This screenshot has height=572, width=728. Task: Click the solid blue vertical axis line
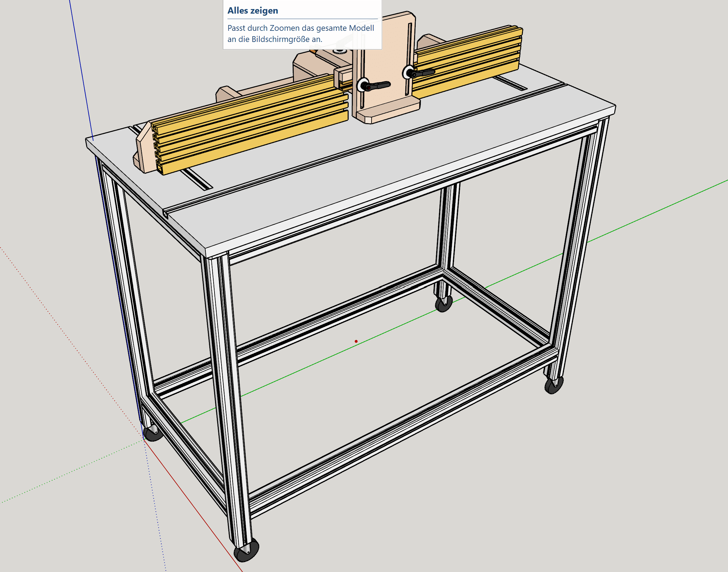click(80, 67)
